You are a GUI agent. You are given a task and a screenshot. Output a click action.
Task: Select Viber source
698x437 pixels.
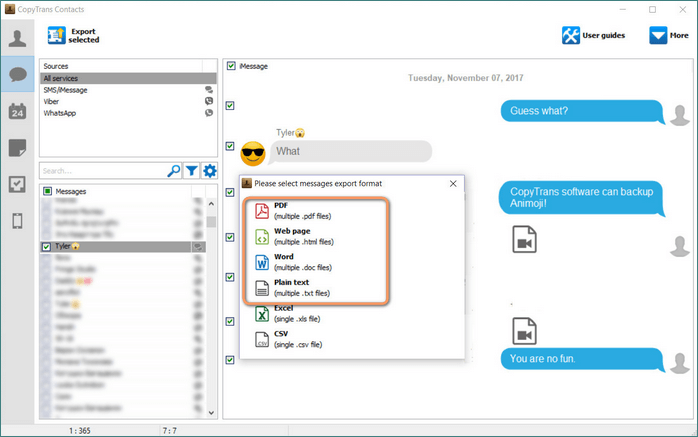(x=128, y=101)
